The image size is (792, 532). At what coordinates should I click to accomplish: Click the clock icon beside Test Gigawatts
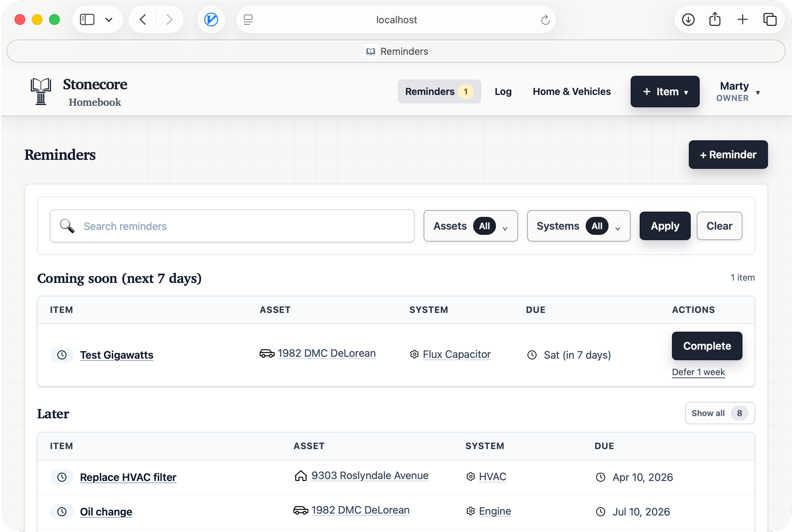coord(62,355)
